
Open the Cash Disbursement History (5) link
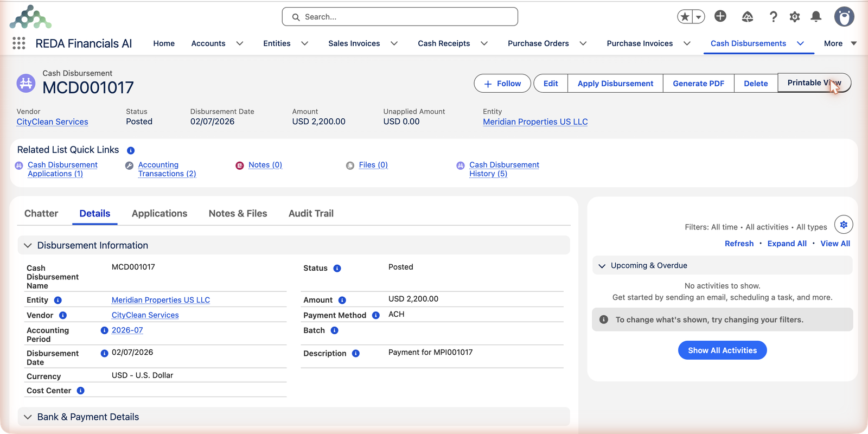click(x=504, y=169)
